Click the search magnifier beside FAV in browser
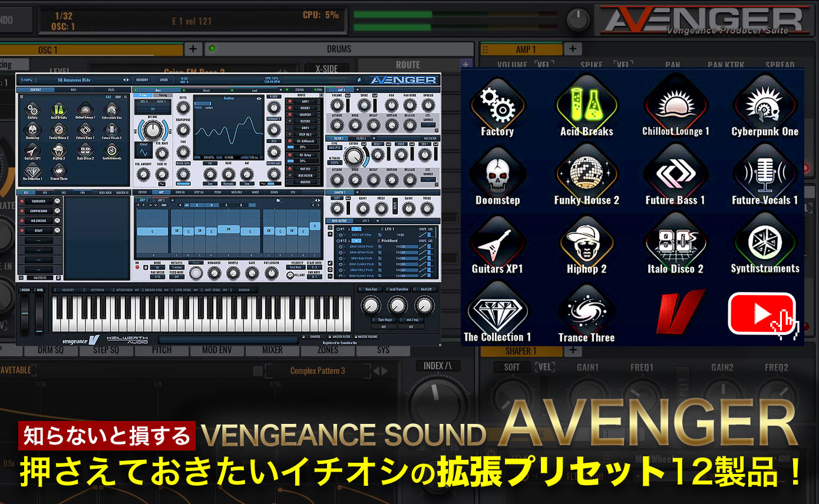The image size is (819, 504). point(126,97)
